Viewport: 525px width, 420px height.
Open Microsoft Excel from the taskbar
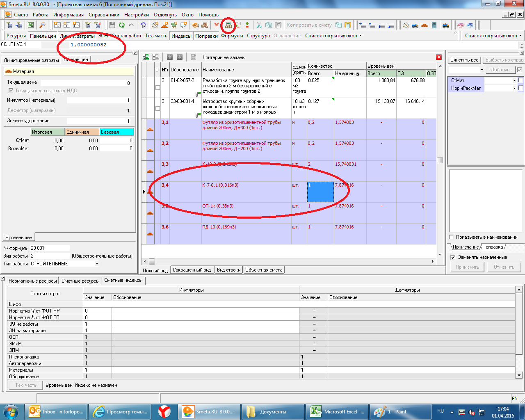pos(338,411)
